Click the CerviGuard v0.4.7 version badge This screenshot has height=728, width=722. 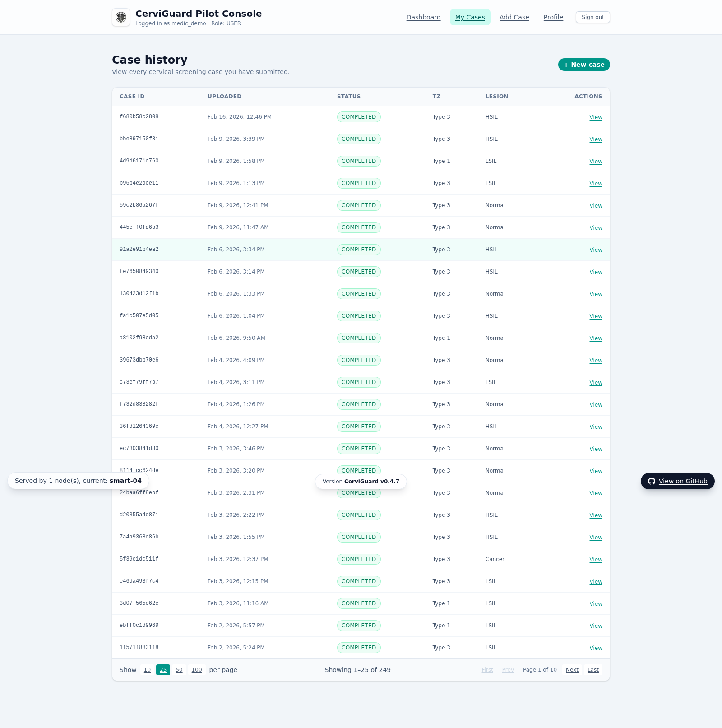[x=360, y=481]
